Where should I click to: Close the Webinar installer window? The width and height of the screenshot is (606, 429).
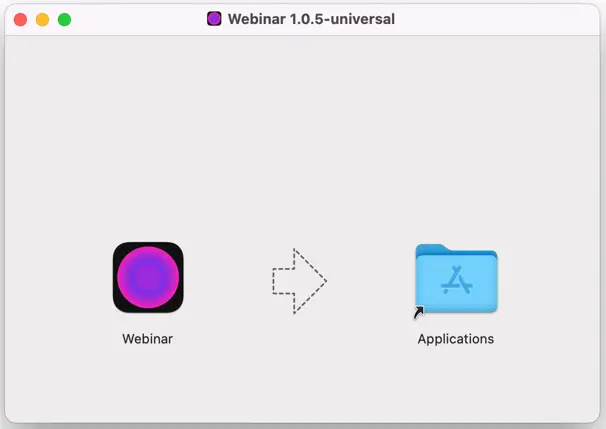coord(21,19)
